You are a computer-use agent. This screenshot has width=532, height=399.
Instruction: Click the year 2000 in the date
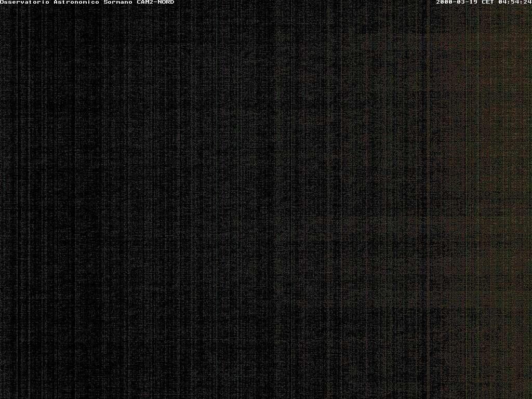pyautogui.click(x=444, y=3)
